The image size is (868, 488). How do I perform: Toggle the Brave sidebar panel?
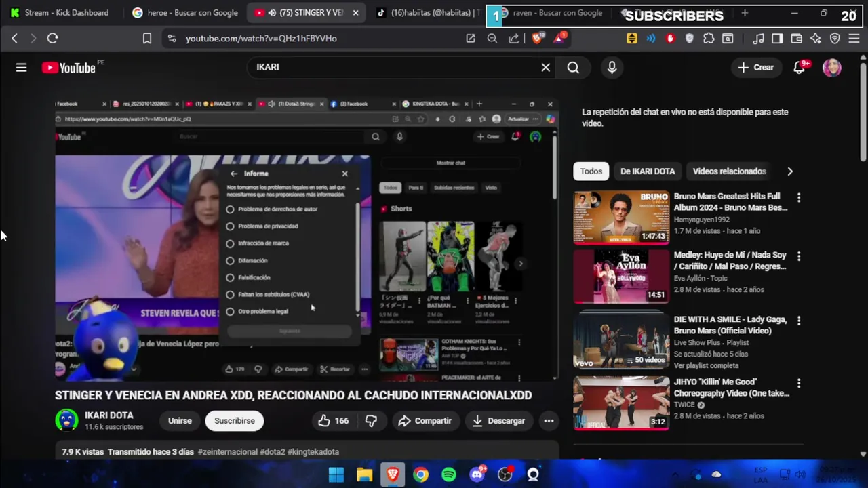777,39
